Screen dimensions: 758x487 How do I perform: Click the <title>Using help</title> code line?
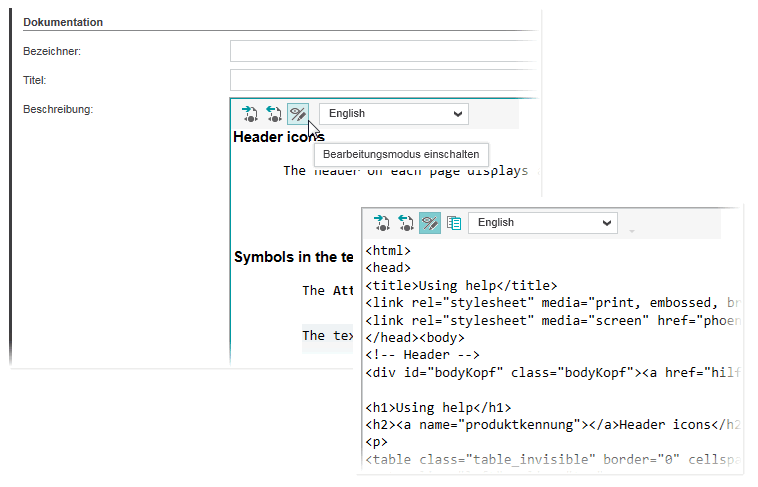coord(461,285)
